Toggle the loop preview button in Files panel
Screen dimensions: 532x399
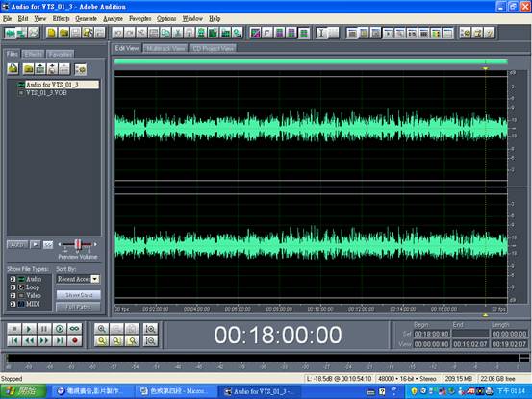(48, 244)
